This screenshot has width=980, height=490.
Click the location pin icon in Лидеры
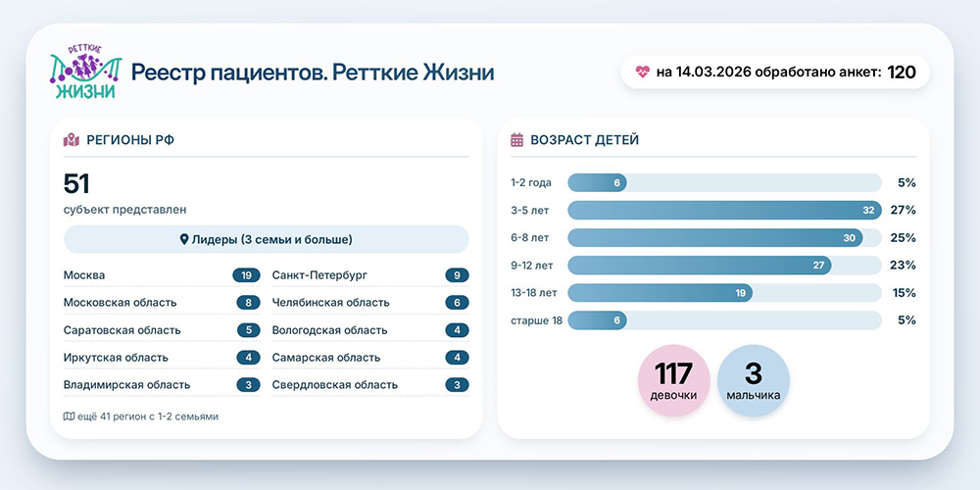pos(184,240)
